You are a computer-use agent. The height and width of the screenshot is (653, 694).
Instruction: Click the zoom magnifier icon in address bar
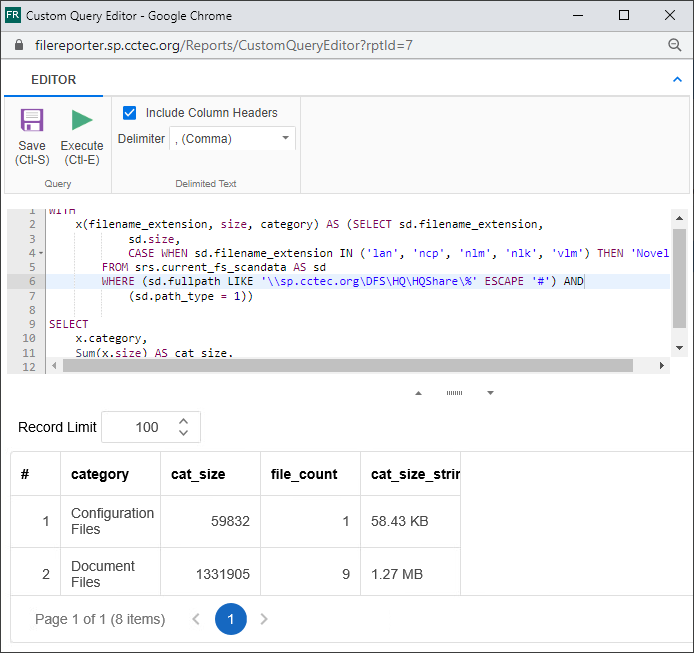pos(675,45)
